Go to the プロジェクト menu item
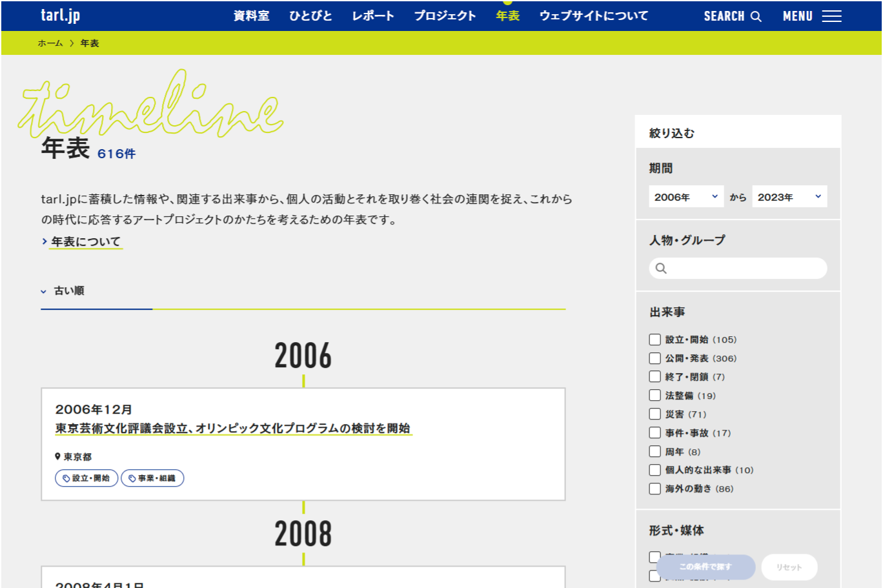This screenshot has width=883, height=588. point(445,16)
